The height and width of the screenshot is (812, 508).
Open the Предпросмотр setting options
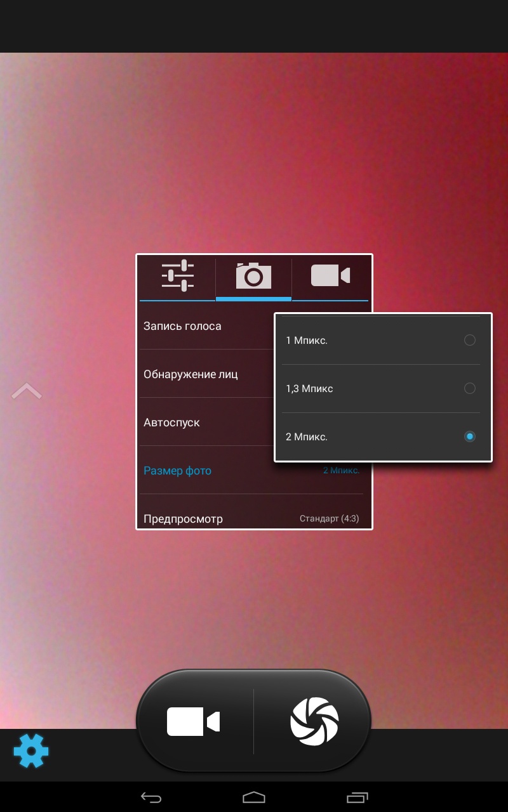click(184, 518)
